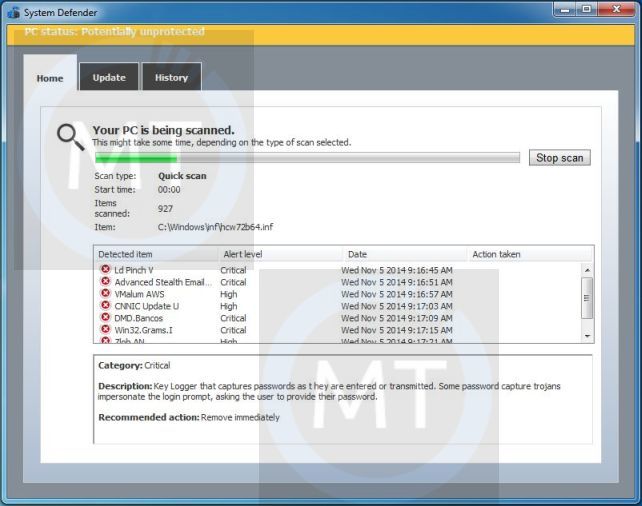The image size is (642, 506).
Task: Click the red X icon beside Ld Pinch V
Action: click(x=105, y=269)
